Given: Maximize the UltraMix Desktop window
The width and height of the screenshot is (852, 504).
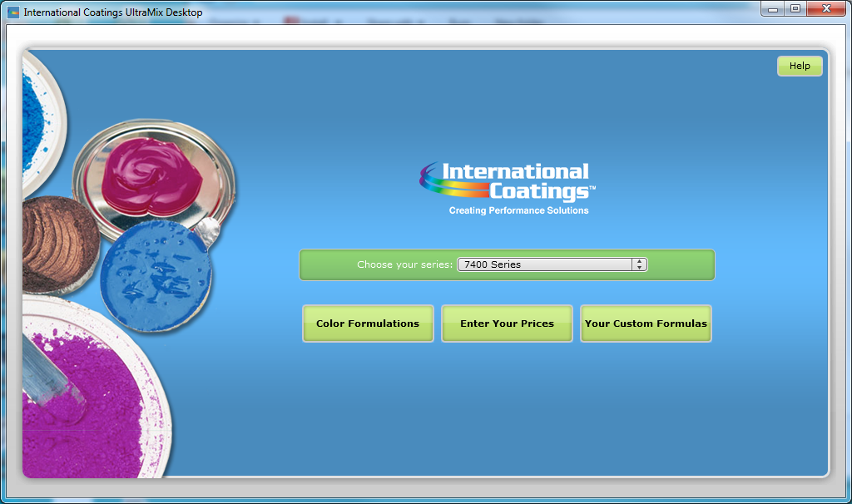Looking at the screenshot, I should [795, 8].
